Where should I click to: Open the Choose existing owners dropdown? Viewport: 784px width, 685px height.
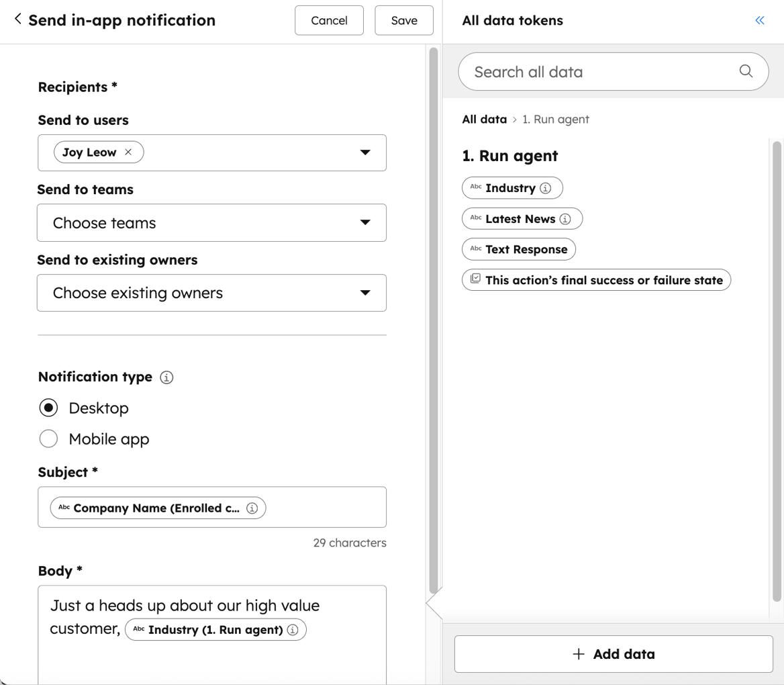pyautogui.click(x=211, y=293)
